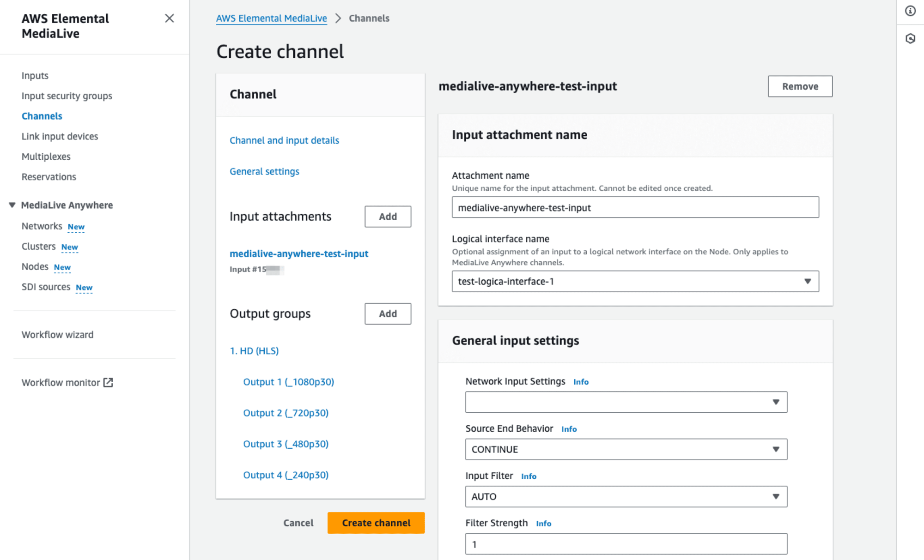Open Input security groups page

[67, 96]
